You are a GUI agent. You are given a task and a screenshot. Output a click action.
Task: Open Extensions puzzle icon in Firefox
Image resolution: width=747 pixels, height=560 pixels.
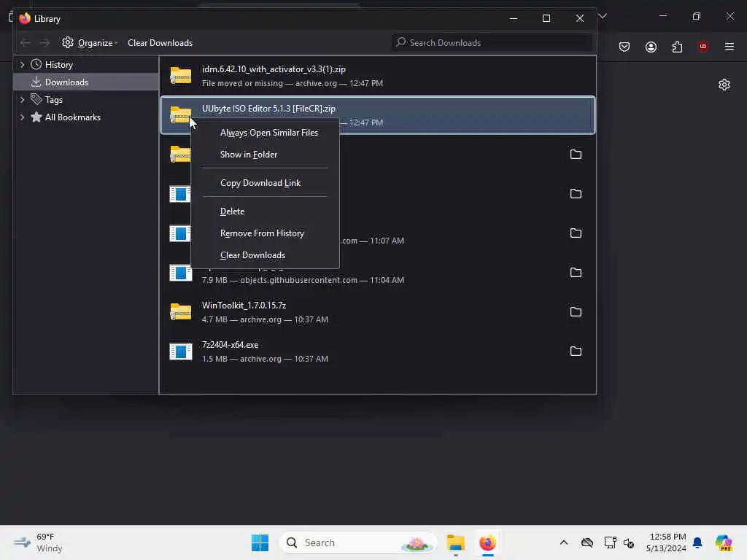click(x=677, y=47)
